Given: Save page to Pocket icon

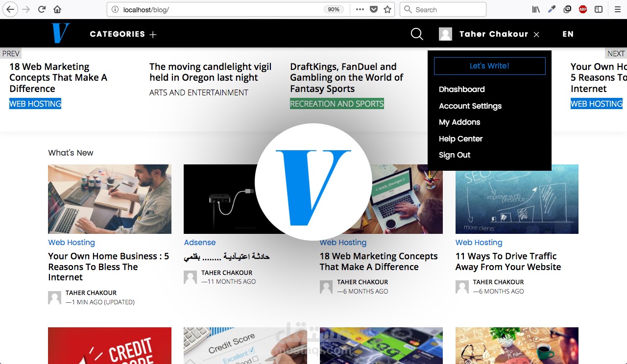Looking at the screenshot, I should [374, 9].
